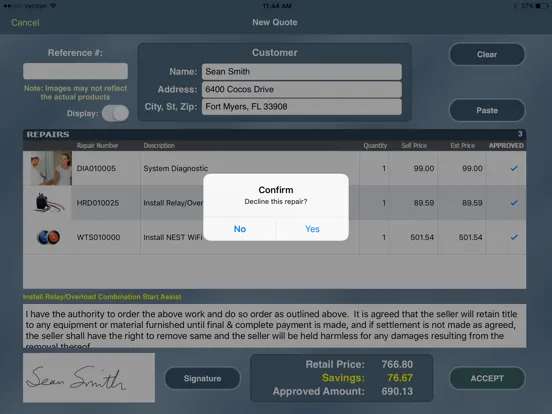Click the City, St, Zip field
Screen dimensions: 552x414
click(302, 107)
